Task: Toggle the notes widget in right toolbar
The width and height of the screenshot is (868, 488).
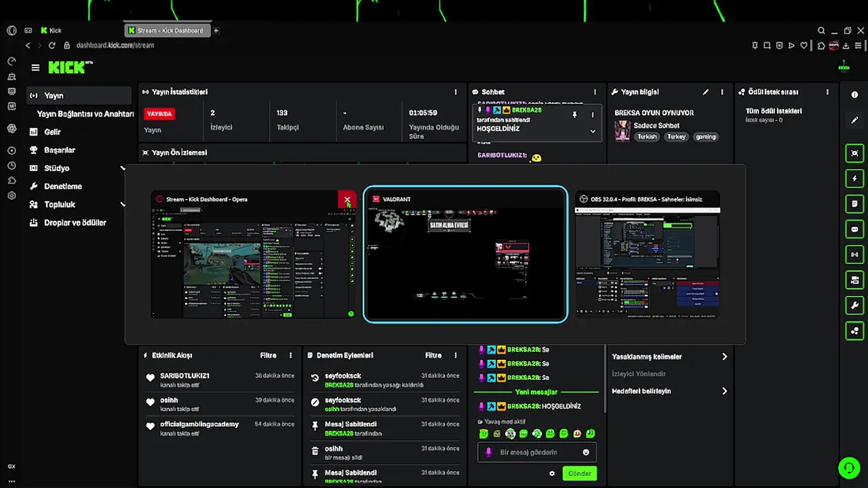Action: [854, 204]
